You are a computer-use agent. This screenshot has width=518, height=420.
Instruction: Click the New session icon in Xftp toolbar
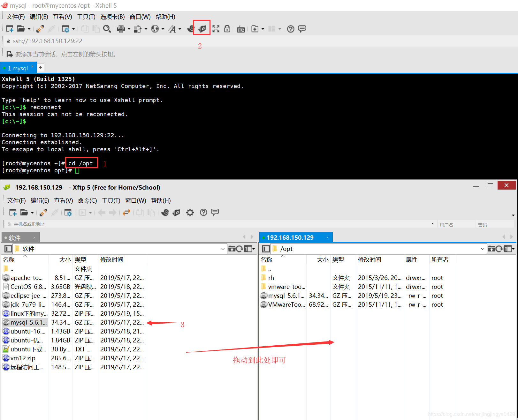click(x=13, y=213)
